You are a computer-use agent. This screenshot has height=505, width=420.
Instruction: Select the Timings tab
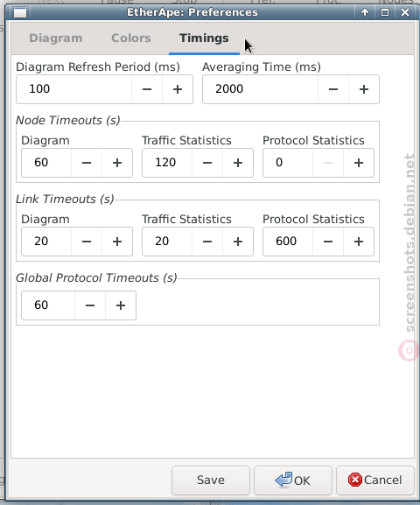pyautogui.click(x=204, y=38)
